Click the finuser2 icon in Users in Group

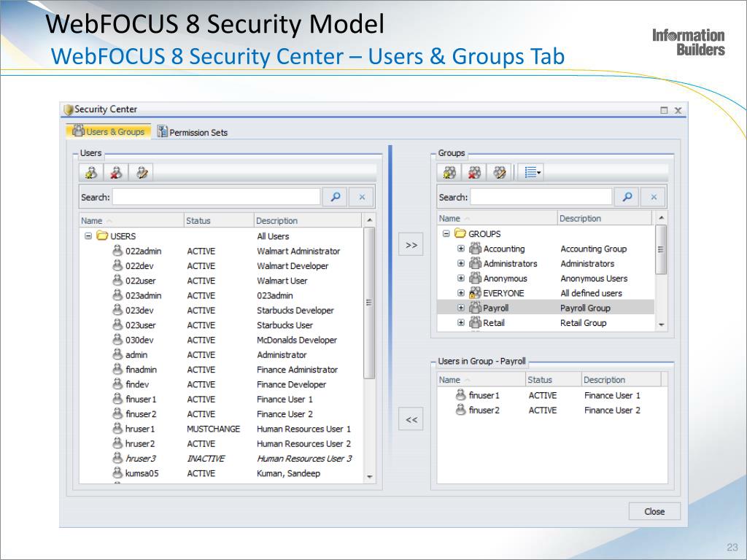pos(460,410)
